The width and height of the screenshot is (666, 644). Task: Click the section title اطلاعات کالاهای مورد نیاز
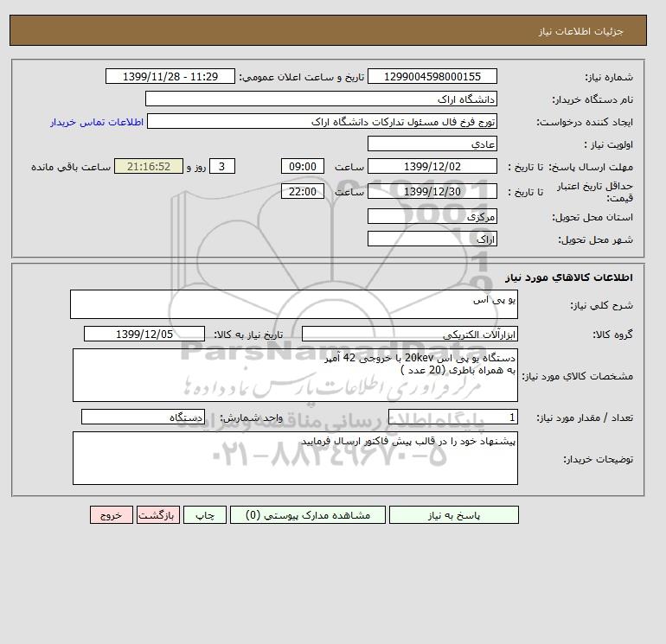pos(569,277)
